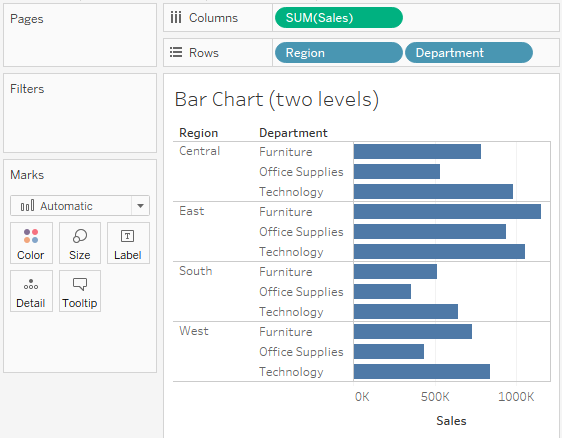
Task: Select the East Furniture bar
Action: 447,211
